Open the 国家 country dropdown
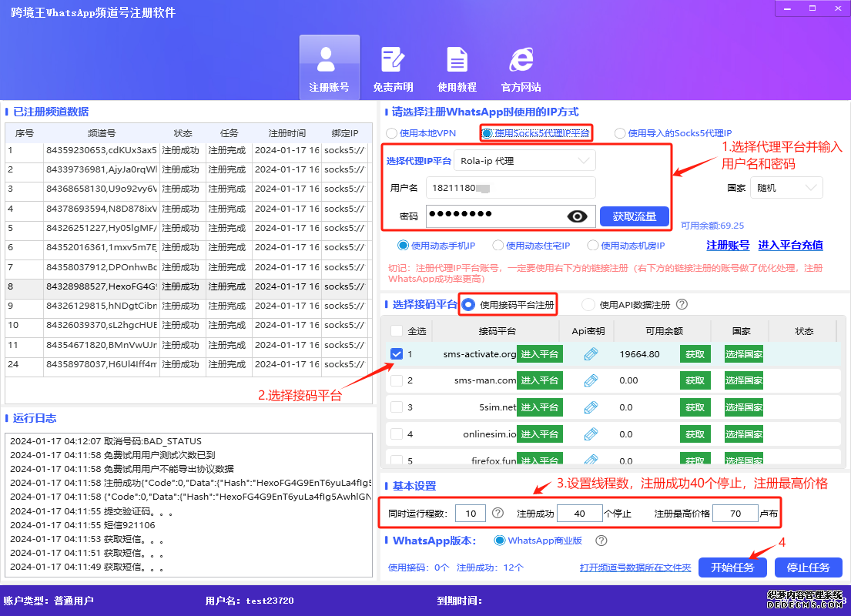This screenshot has height=616, width=851. pos(786,187)
